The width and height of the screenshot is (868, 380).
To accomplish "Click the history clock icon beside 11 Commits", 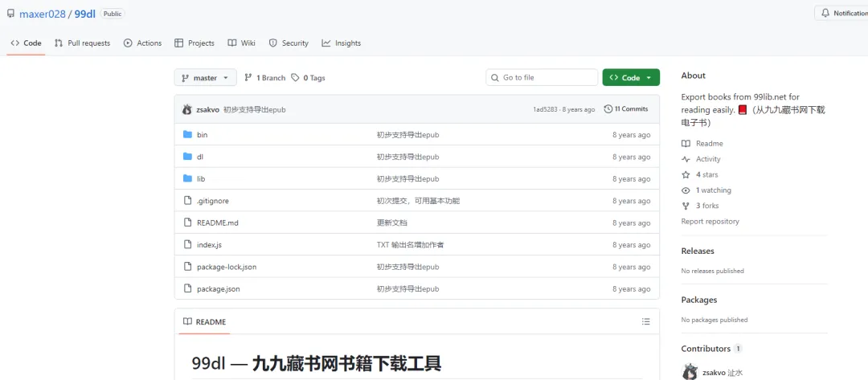I will [608, 109].
